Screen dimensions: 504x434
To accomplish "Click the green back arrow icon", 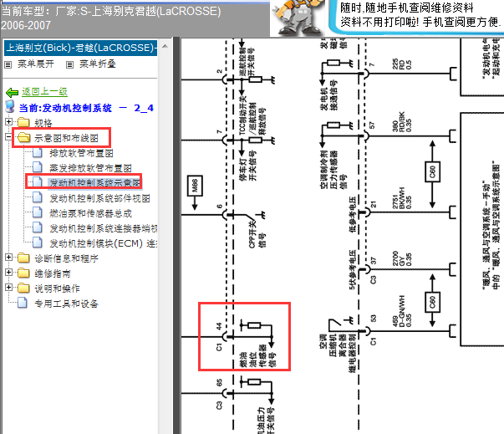I will coord(13,92).
